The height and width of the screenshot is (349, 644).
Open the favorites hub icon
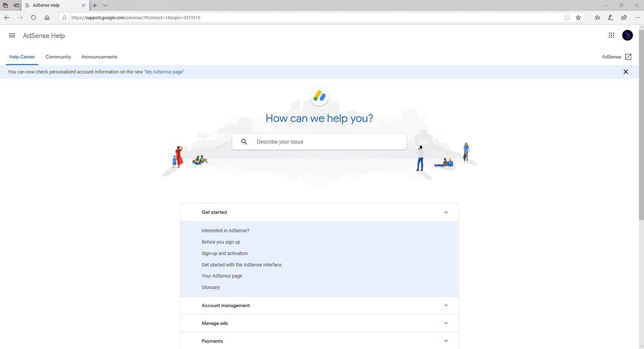(x=597, y=17)
